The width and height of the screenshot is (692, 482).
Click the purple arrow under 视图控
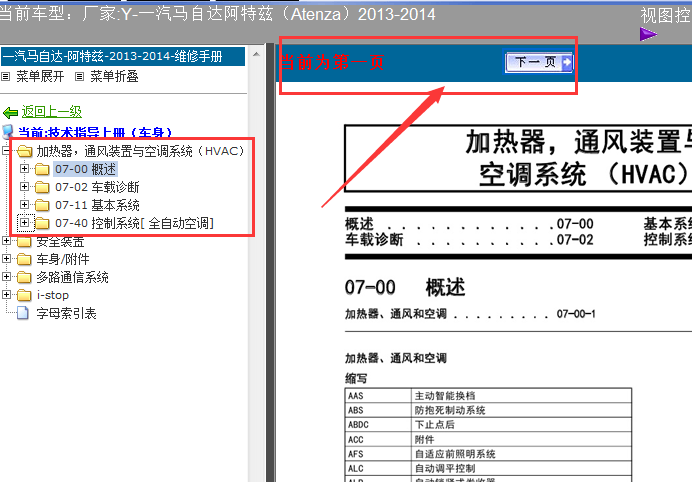[x=648, y=34]
